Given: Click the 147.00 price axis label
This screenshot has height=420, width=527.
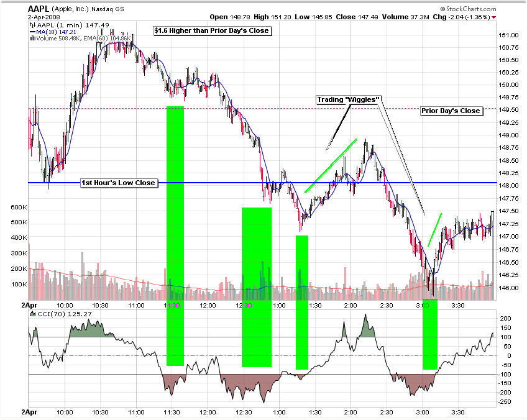Looking at the screenshot, I should tap(508, 237).
